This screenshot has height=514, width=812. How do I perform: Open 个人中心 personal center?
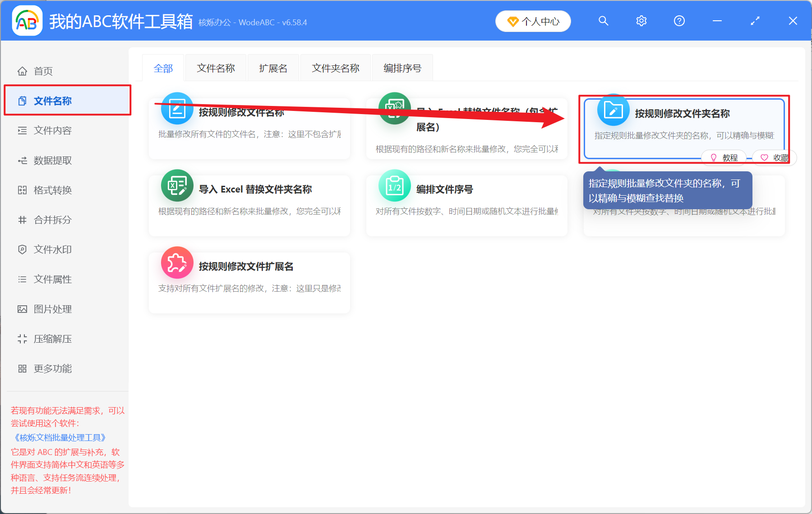(533, 21)
